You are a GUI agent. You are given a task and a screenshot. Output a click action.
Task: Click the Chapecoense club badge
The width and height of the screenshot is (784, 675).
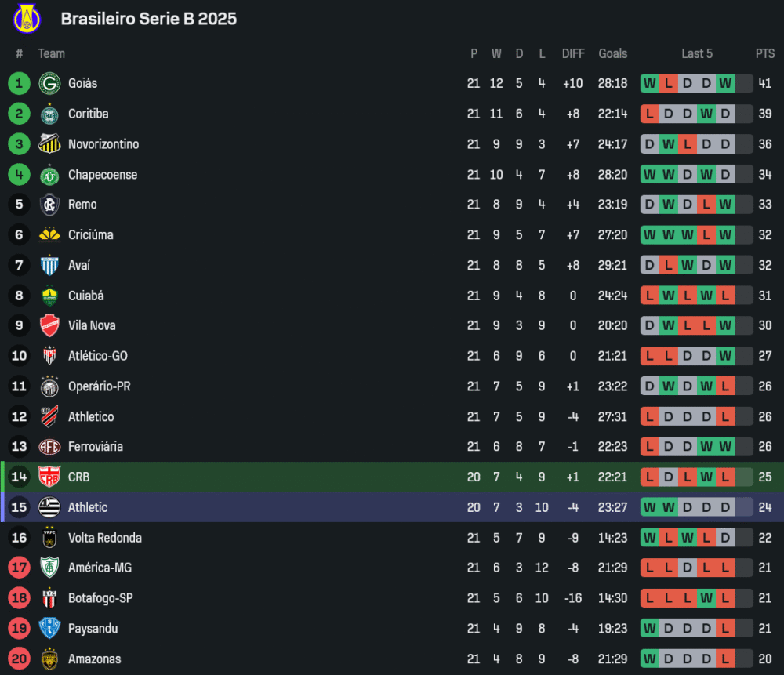click(49, 175)
